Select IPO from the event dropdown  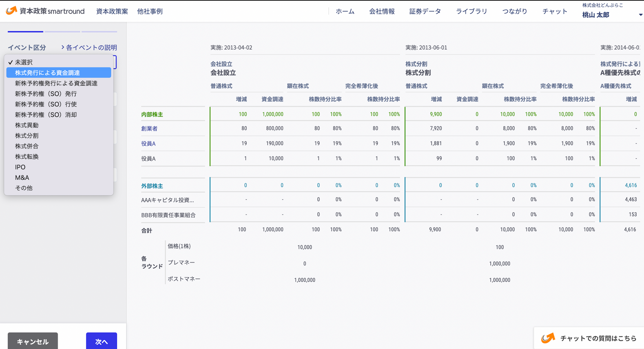[20, 167]
